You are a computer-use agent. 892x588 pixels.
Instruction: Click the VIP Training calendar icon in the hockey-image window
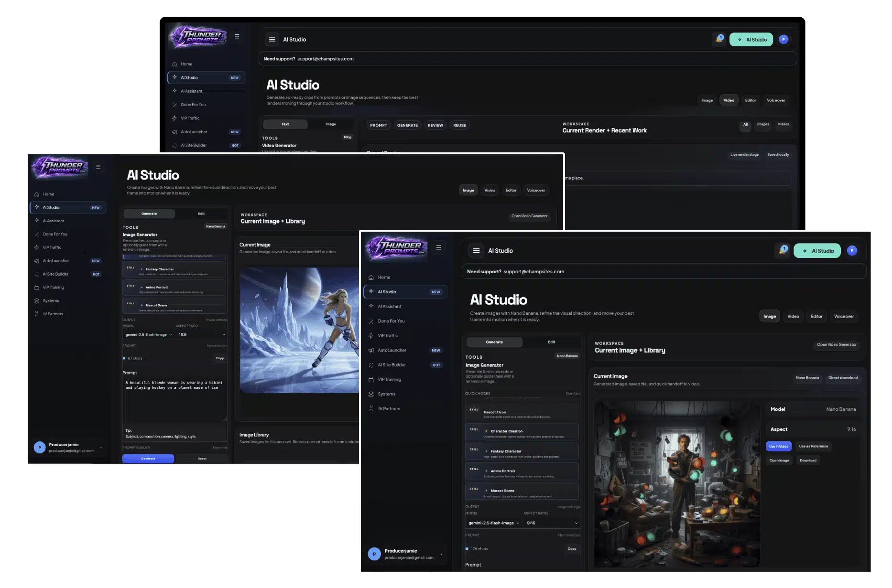37,288
